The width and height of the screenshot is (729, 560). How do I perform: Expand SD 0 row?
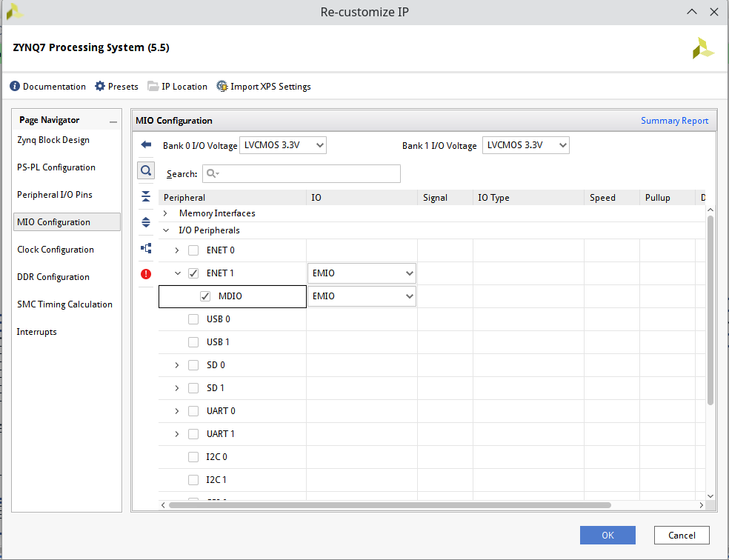tap(176, 365)
